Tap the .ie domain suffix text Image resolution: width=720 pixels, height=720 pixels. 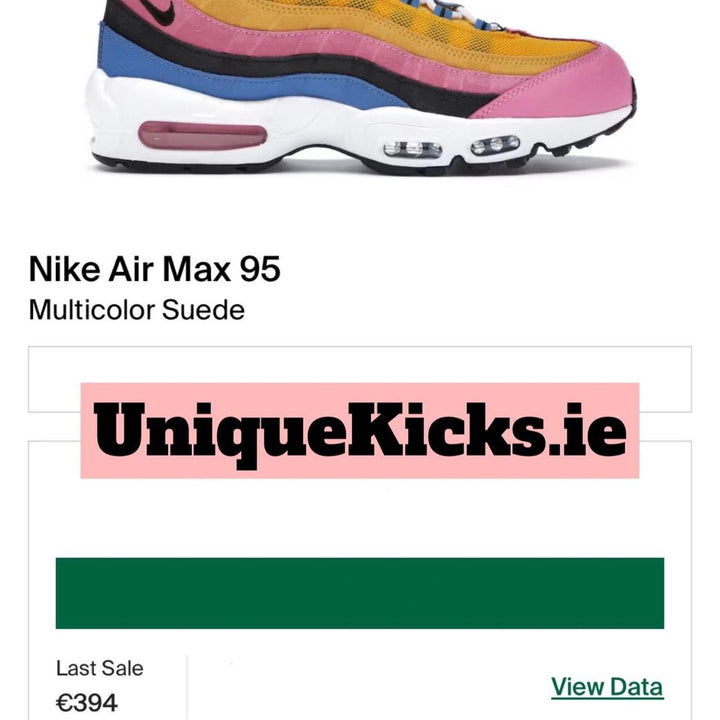(x=586, y=429)
